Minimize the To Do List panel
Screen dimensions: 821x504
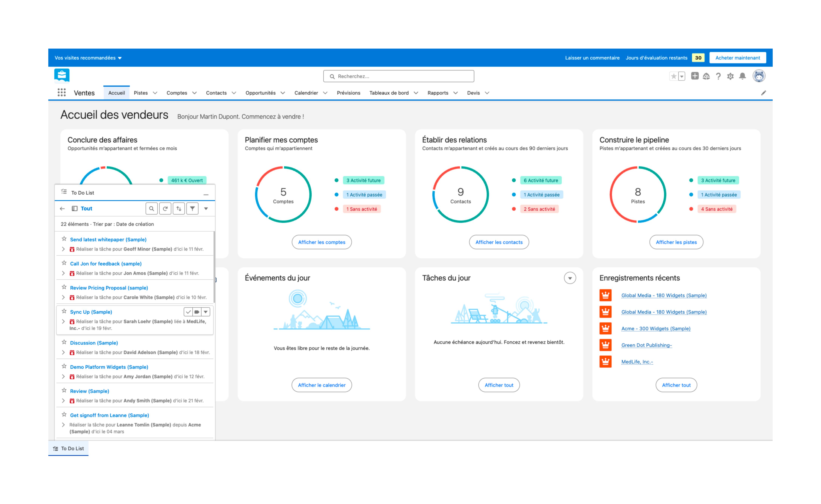(206, 194)
